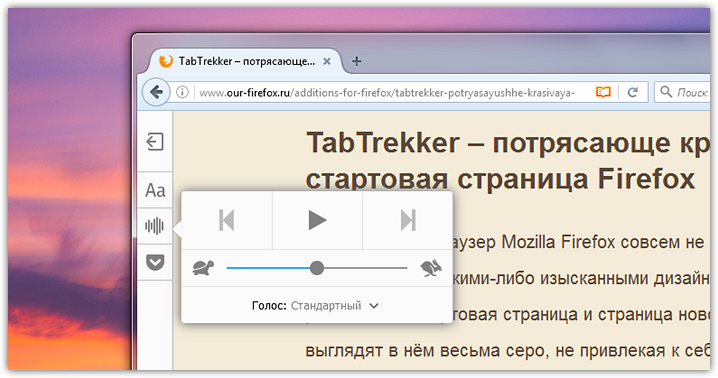
Task: Open the Aa type controls panel
Action: coord(155,190)
